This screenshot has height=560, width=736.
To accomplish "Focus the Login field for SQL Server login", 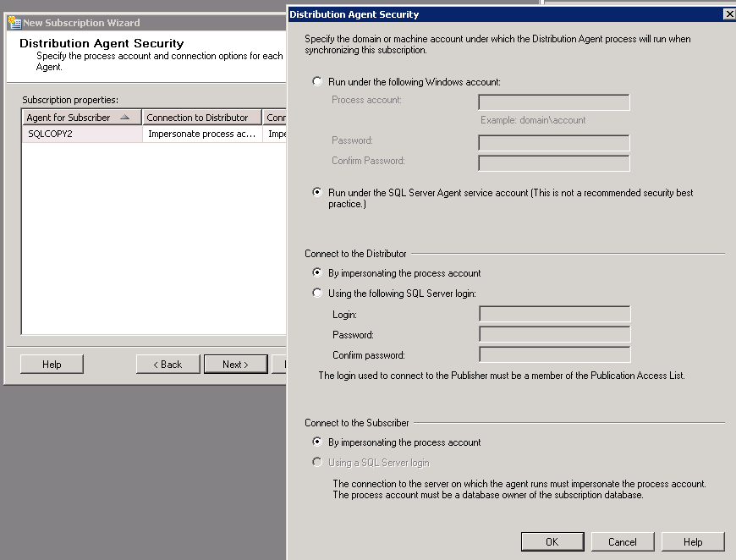I will [554, 315].
